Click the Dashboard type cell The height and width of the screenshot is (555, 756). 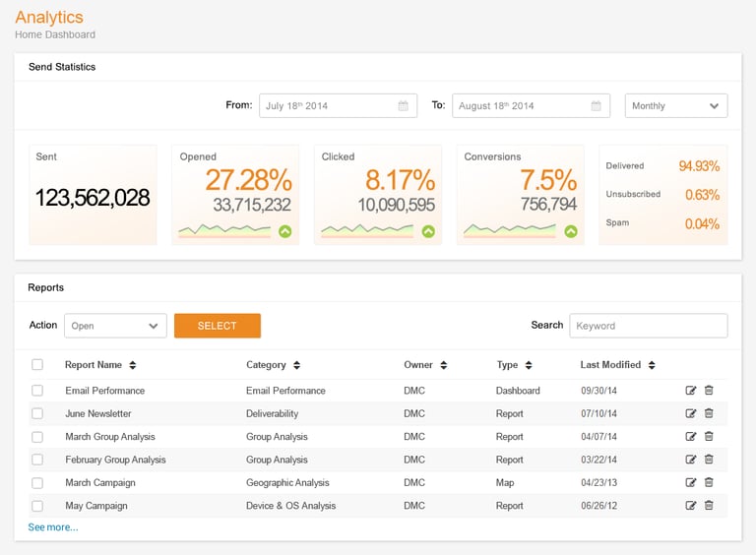(x=518, y=391)
